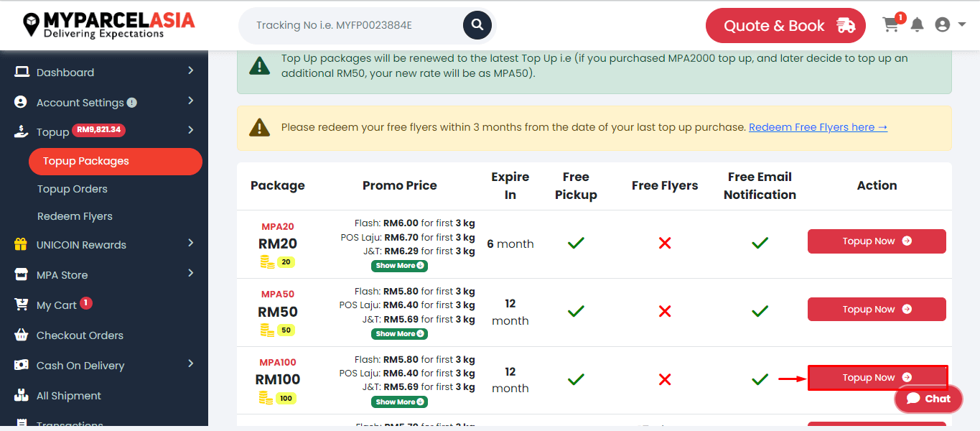Click Topup Now for RM100 package
Screen dimensions: 980x431
click(x=877, y=378)
